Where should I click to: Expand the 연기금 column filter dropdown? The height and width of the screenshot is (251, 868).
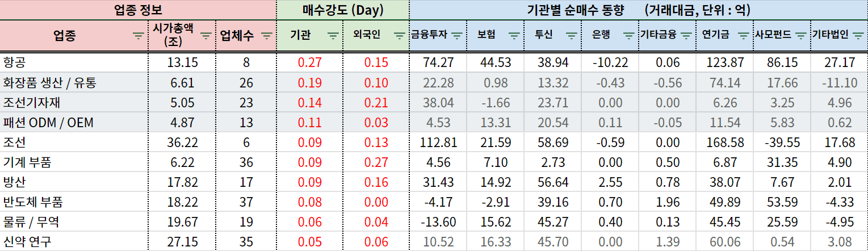point(743,35)
